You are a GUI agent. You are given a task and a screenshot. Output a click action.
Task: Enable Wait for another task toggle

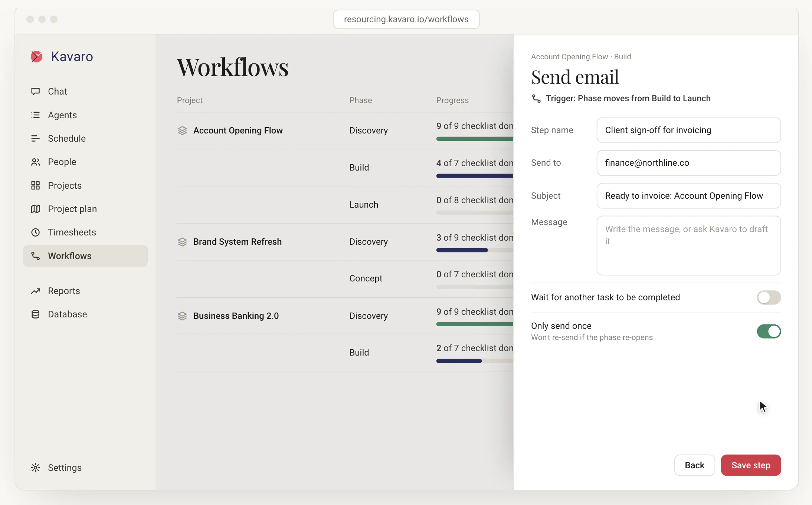point(769,297)
